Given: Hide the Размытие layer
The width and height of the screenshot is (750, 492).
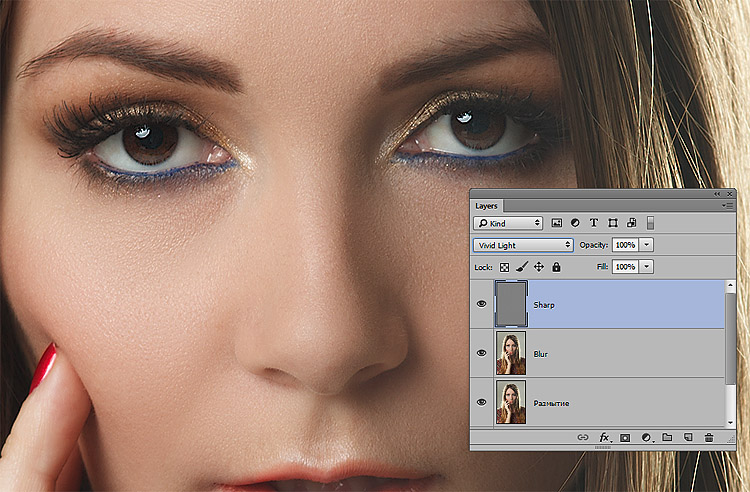Looking at the screenshot, I should (x=481, y=402).
